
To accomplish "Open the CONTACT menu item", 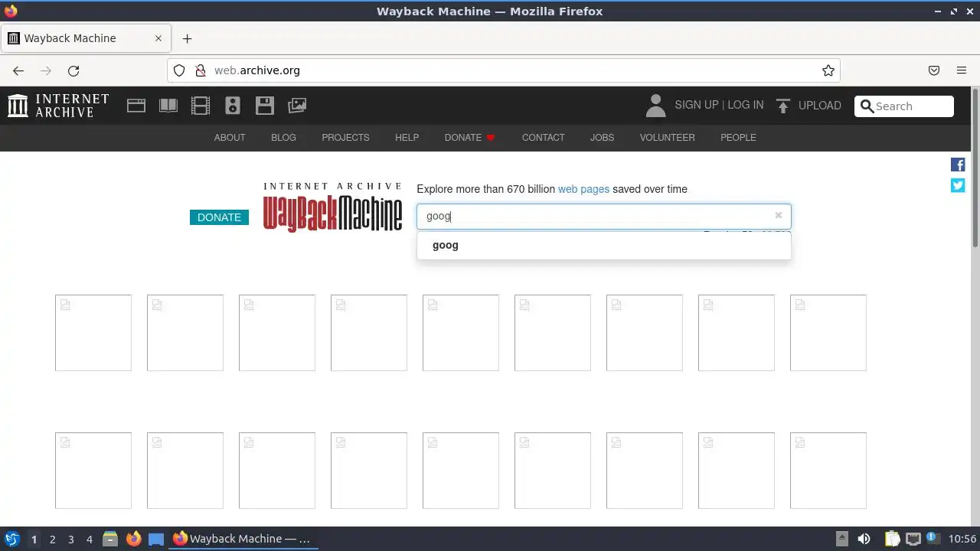I will pos(544,138).
